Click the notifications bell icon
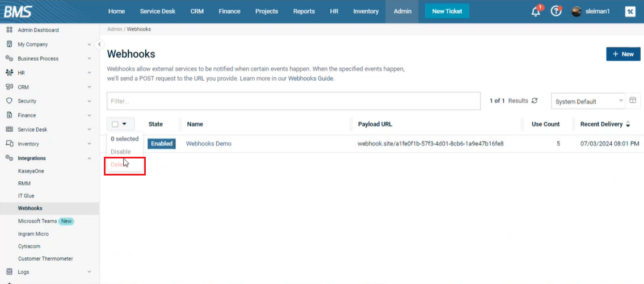 pyautogui.click(x=536, y=11)
